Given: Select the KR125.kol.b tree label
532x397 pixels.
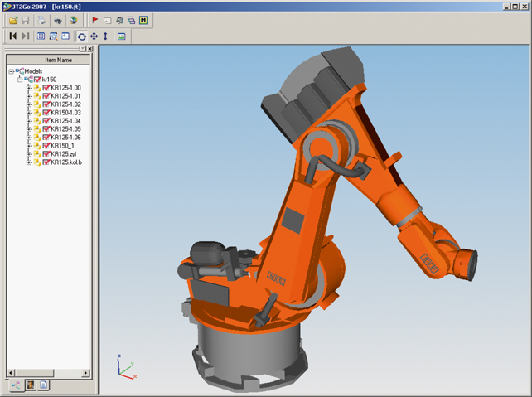Looking at the screenshot, I should [66, 162].
